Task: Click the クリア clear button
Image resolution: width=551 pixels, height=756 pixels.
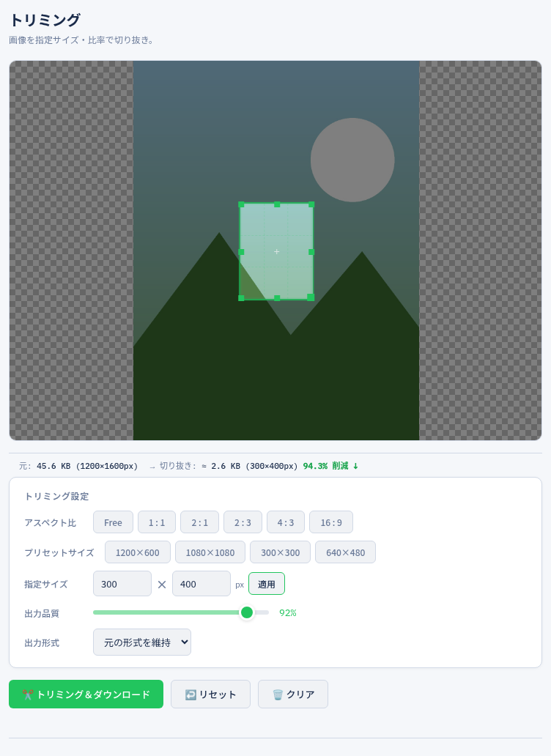Action: point(293,694)
